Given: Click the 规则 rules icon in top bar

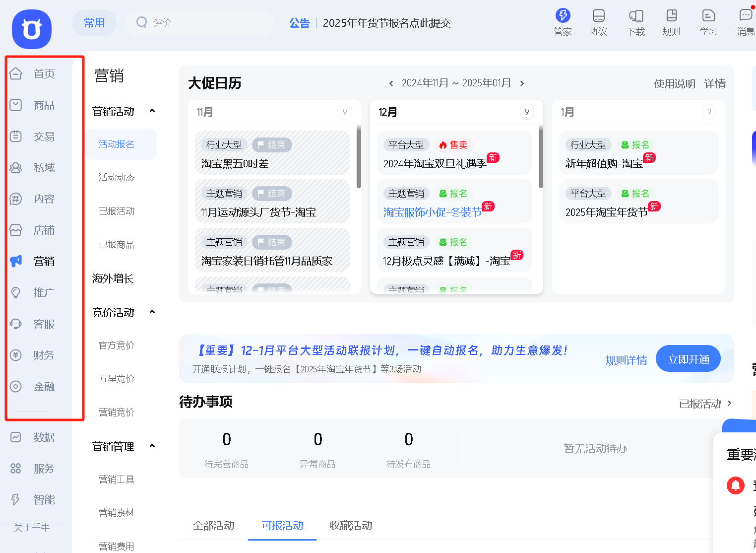Looking at the screenshot, I should coord(672,15).
